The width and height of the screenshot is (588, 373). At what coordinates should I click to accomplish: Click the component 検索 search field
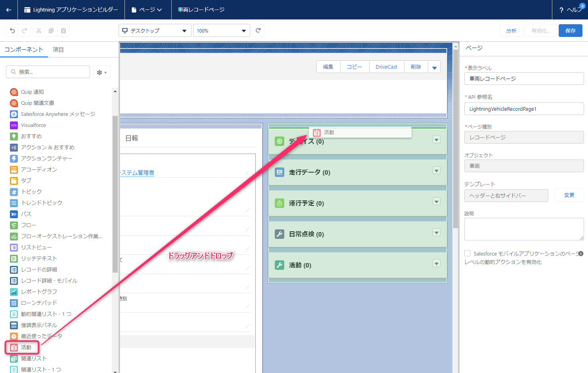(x=48, y=72)
